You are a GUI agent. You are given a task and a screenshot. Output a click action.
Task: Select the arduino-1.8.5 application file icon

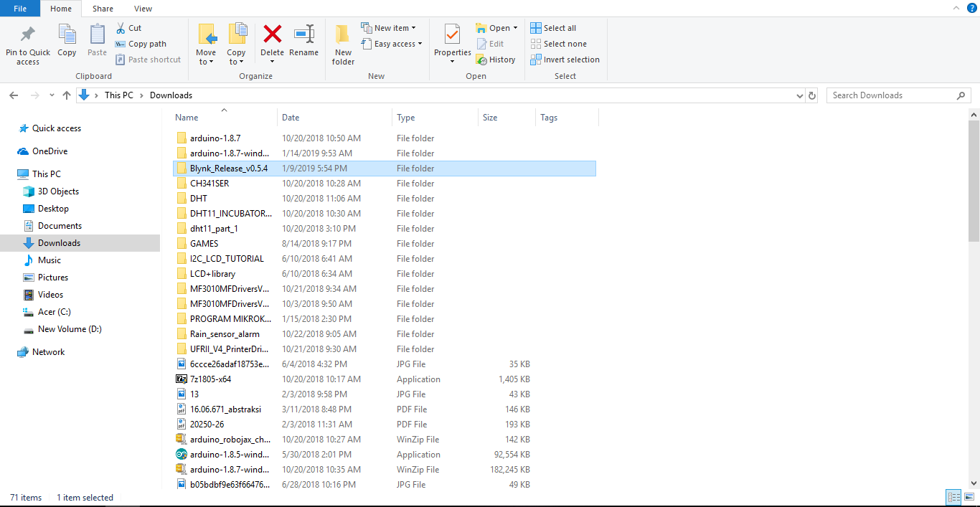point(182,455)
